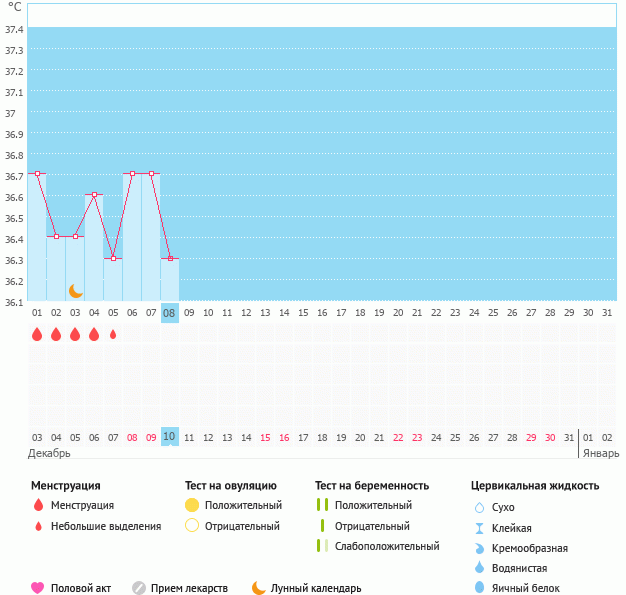Image resolution: width=626 pixels, height=595 pixels.
Task: Click temperature point on cycle day 04
Action: 94,195
